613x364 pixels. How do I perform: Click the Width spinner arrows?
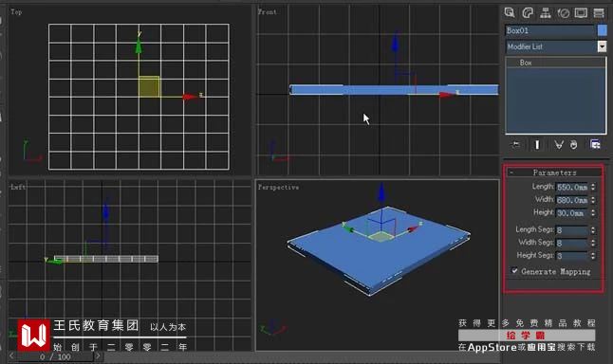tap(593, 200)
